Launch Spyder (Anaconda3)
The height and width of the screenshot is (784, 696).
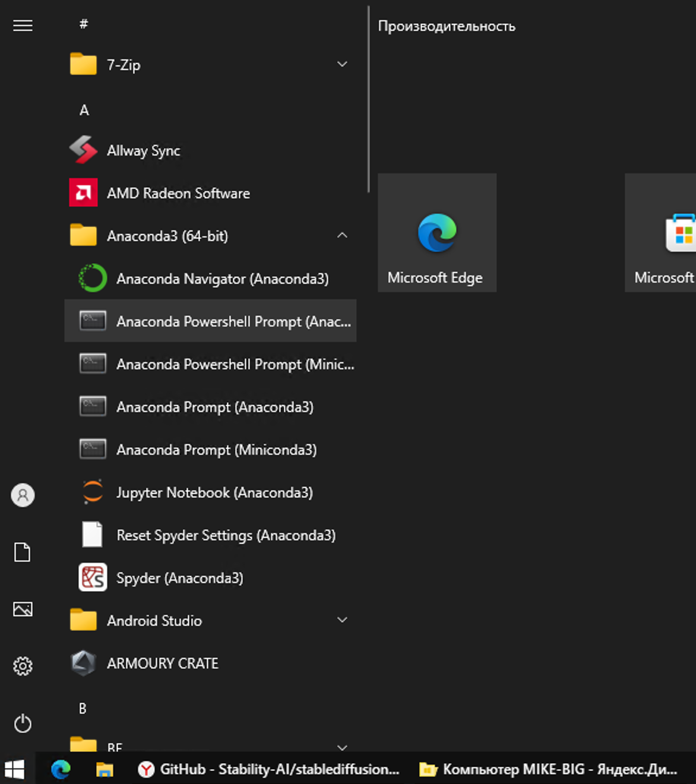coord(179,578)
